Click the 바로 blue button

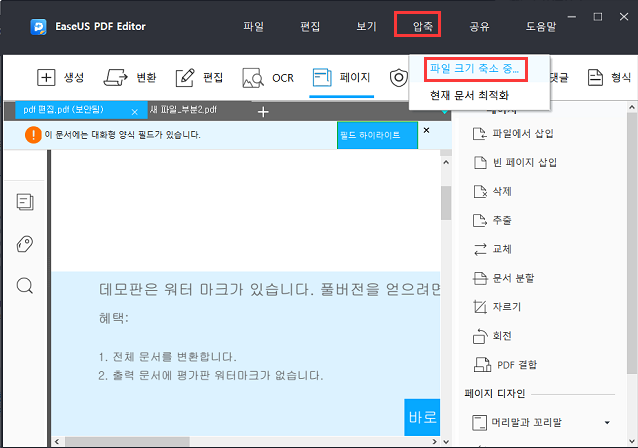pos(422,417)
